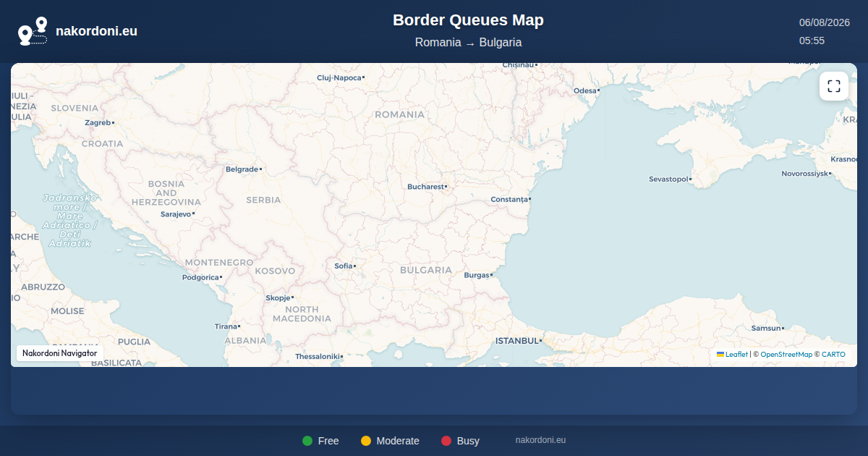Click the Romania → Bulgaria subtitle

[468, 43]
